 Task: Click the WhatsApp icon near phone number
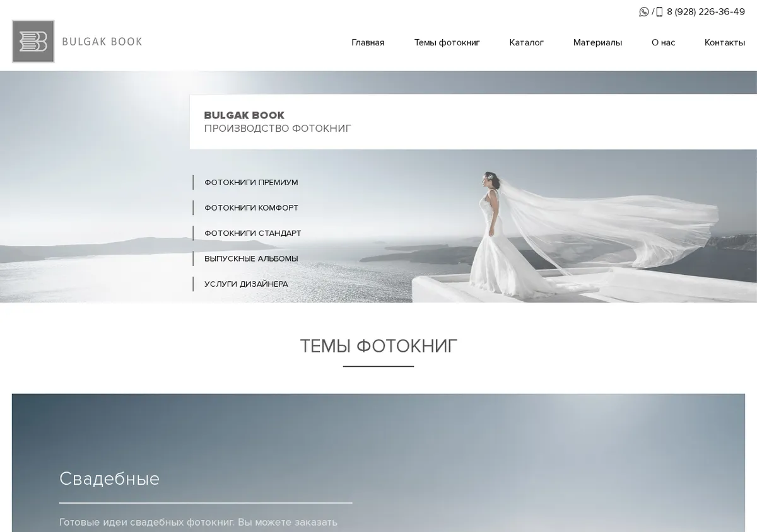(644, 11)
